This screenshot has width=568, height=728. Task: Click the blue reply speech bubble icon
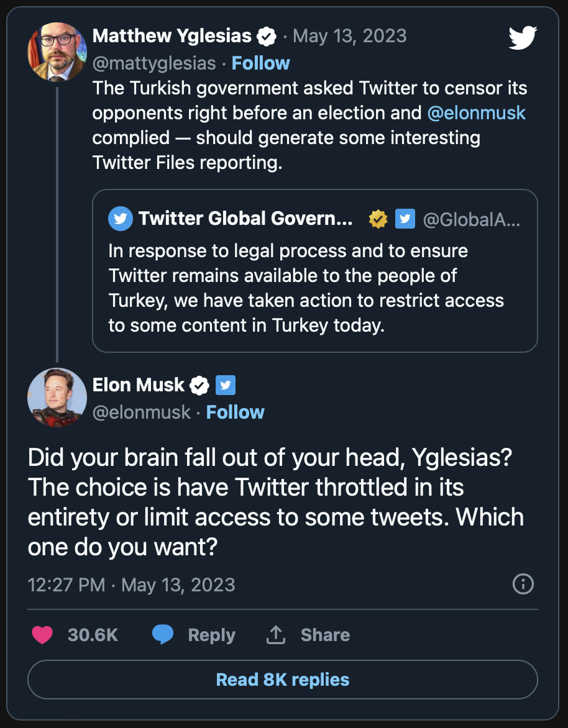(x=163, y=634)
